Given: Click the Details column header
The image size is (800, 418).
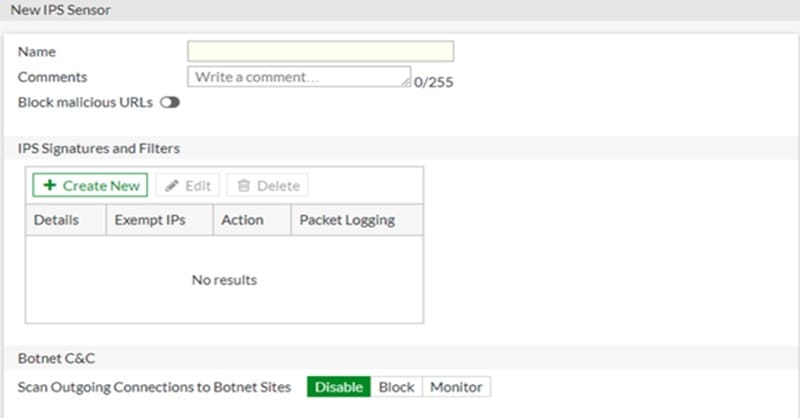Looking at the screenshot, I should [66, 220].
